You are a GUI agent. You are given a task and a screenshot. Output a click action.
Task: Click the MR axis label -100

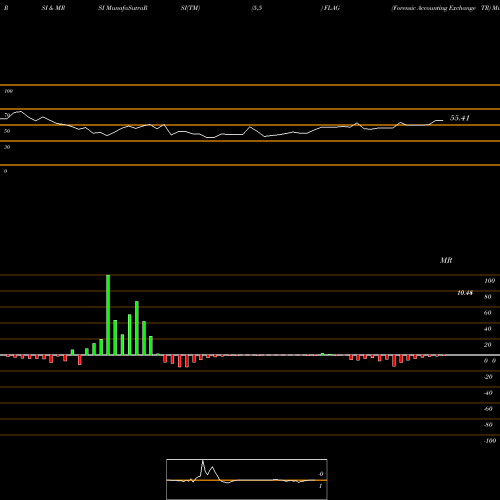point(490,441)
